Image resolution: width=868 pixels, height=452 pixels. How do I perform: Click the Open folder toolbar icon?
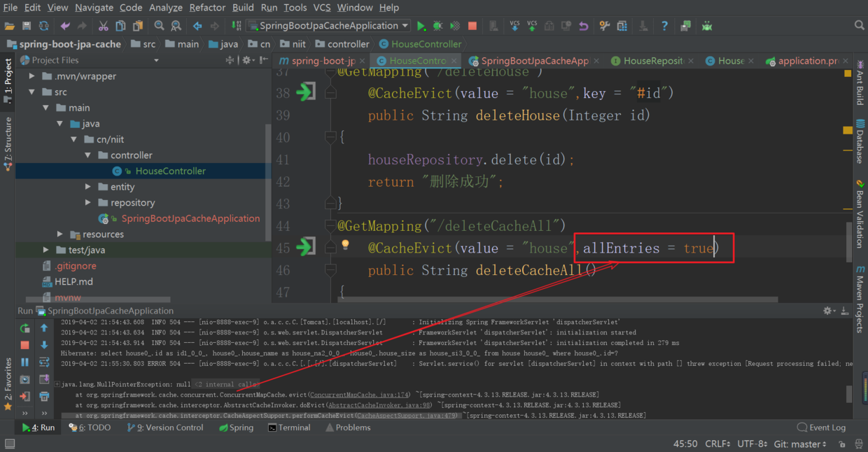(10, 26)
